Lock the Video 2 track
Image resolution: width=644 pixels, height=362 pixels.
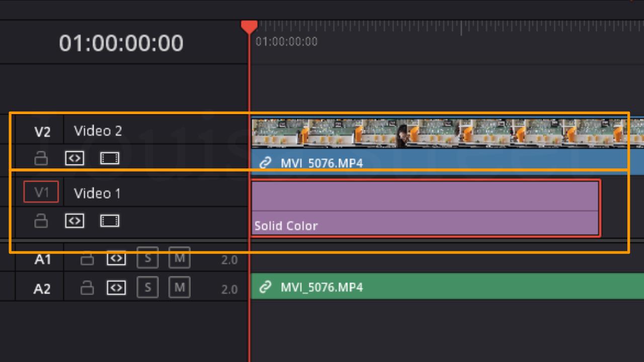point(41,159)
